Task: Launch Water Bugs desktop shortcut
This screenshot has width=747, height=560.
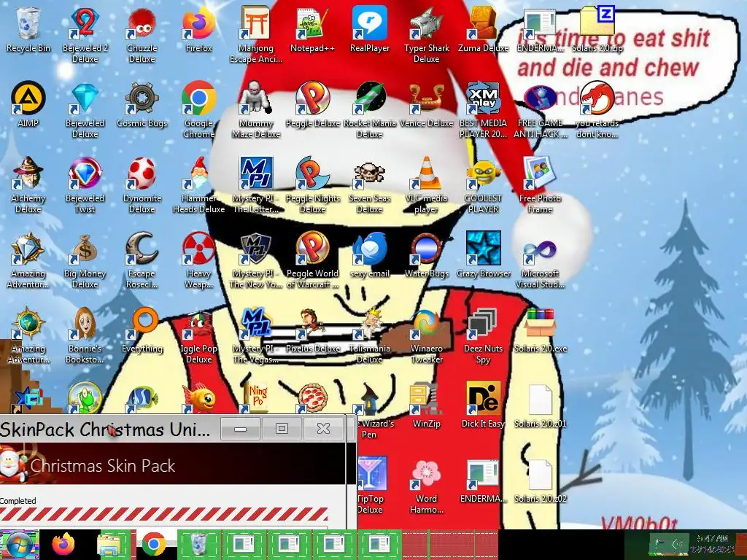Action: 426,255
